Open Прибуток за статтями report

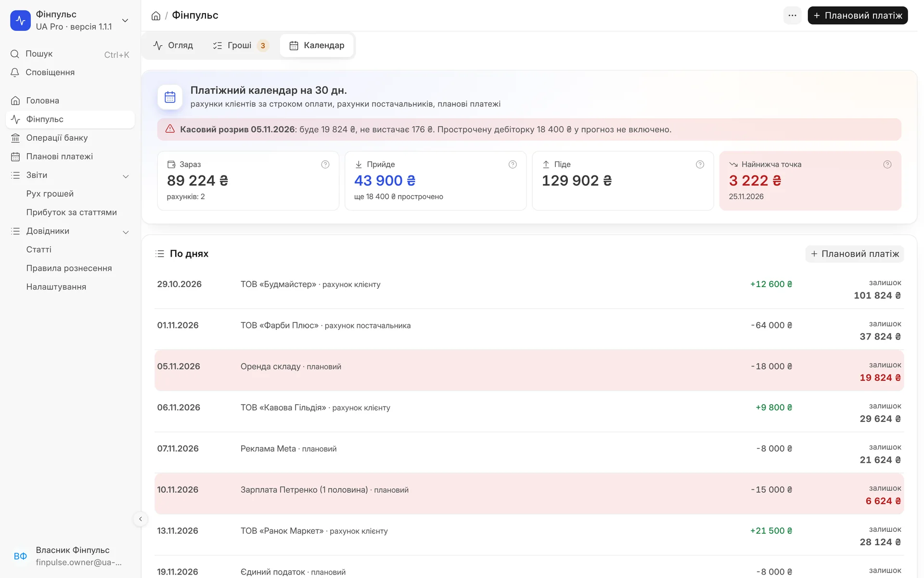pyautogui.click(x=70, y=212)
